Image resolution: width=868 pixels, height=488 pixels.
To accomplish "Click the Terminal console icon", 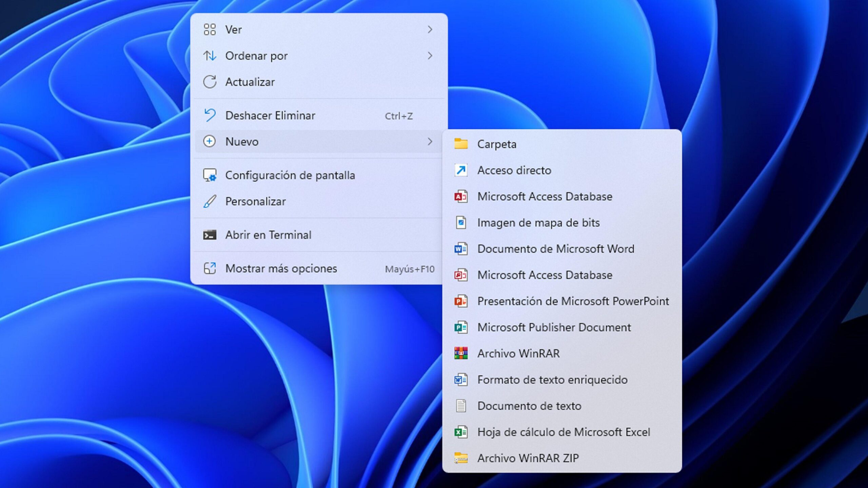I will 210,235.
